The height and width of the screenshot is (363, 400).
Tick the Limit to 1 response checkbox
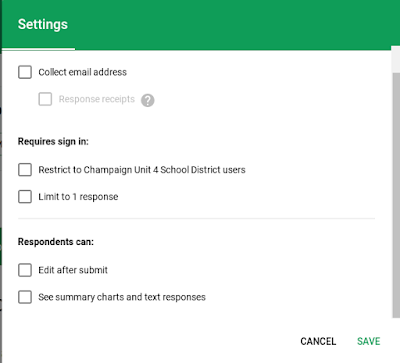coord(25,197)
